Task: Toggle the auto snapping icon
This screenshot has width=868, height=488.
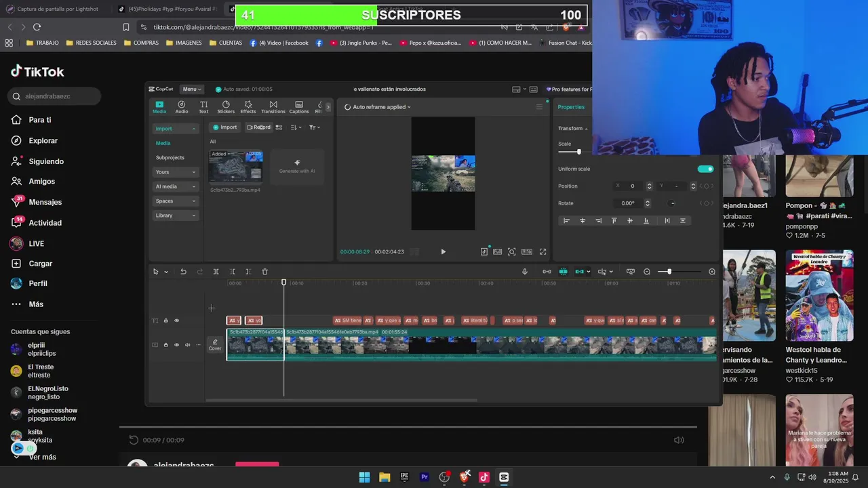Action: 563,272
